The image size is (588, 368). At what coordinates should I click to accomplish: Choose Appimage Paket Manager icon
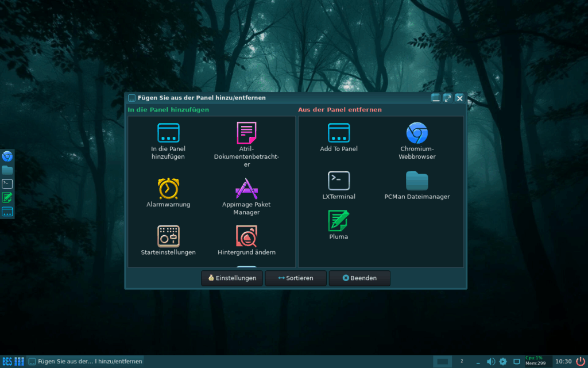246,189
